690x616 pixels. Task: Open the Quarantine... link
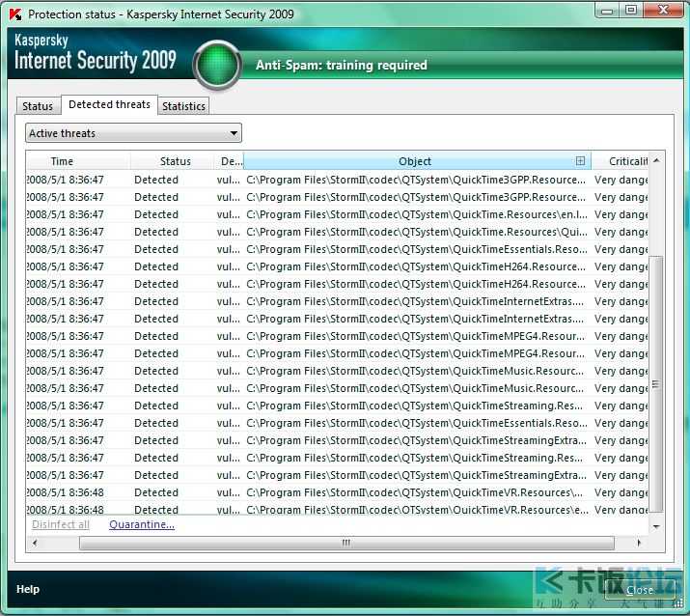click(x=142, y=524)
